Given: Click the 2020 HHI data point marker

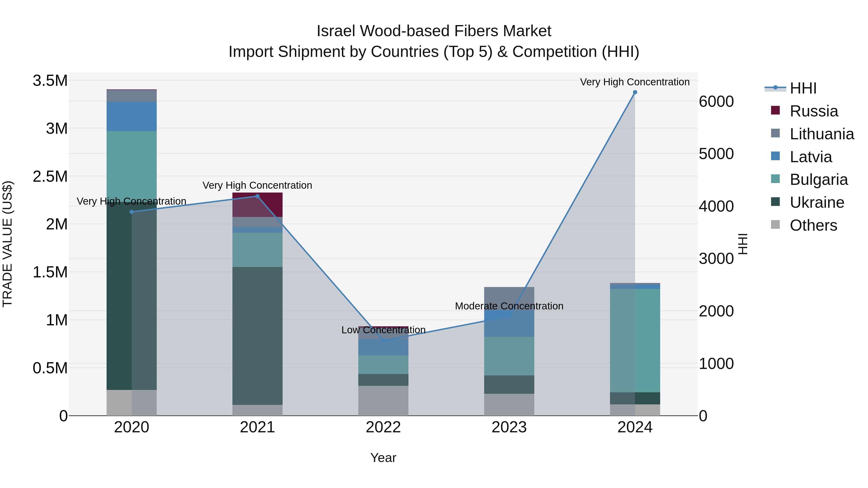Looking at the screenshot, I should click(x=132, y=212).
